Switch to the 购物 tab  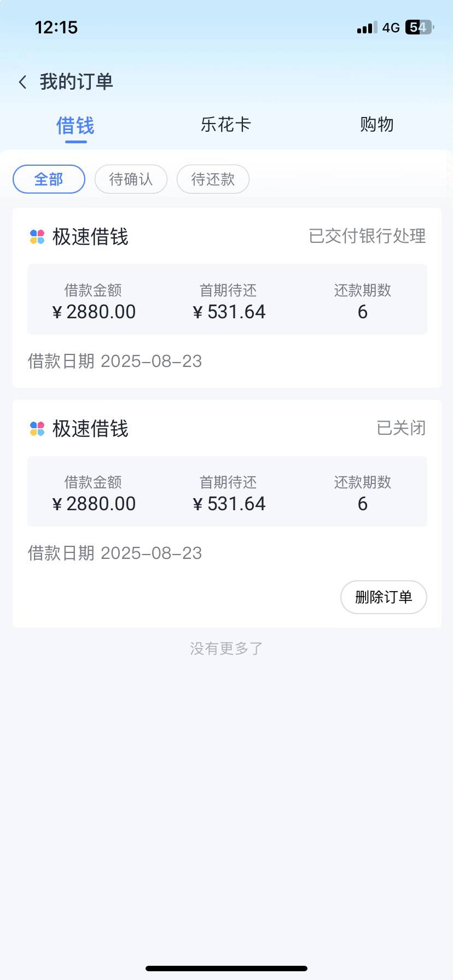pos(376,125)
